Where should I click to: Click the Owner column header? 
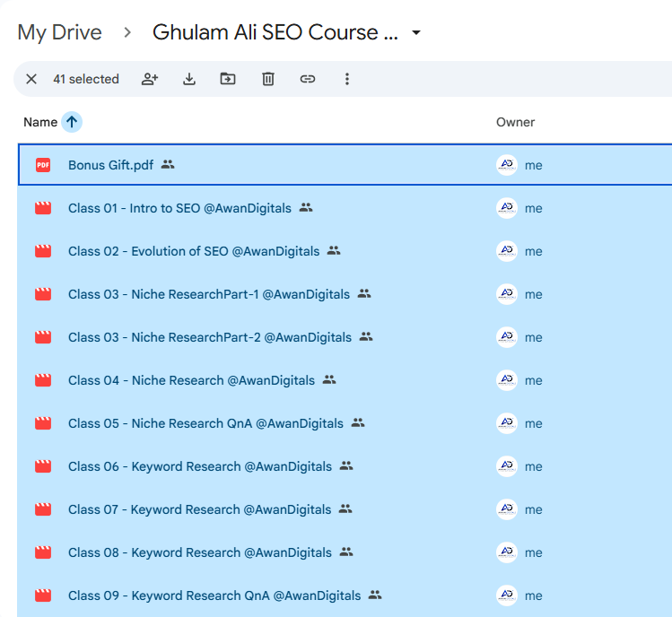coord(515,122)
